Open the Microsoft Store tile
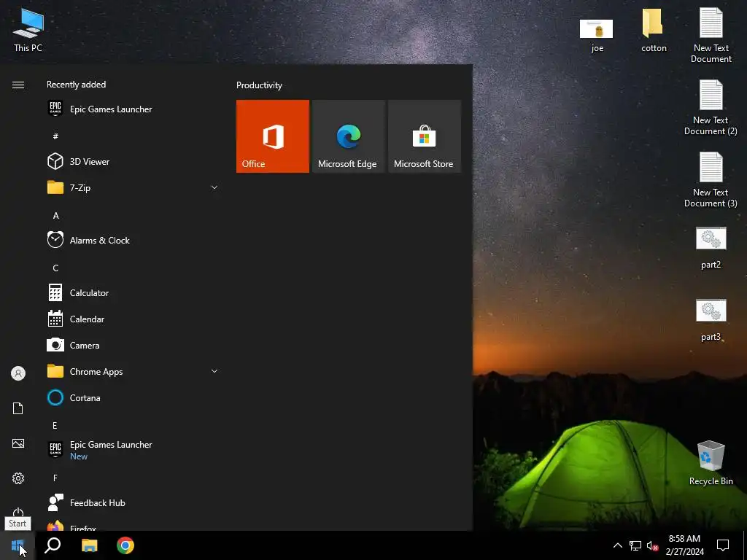Screen dimensions: 747x560 (x=425, y=136)
